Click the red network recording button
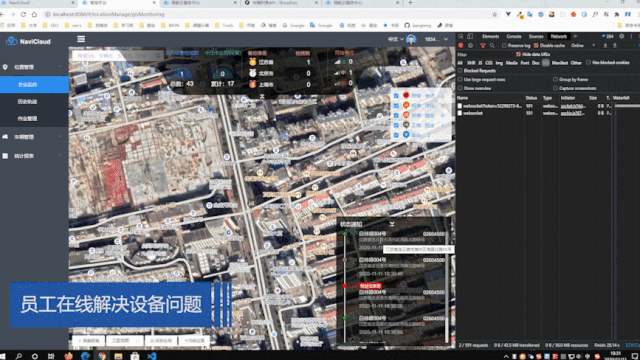The width and height of the screenshot is (640, 360). 461,46
